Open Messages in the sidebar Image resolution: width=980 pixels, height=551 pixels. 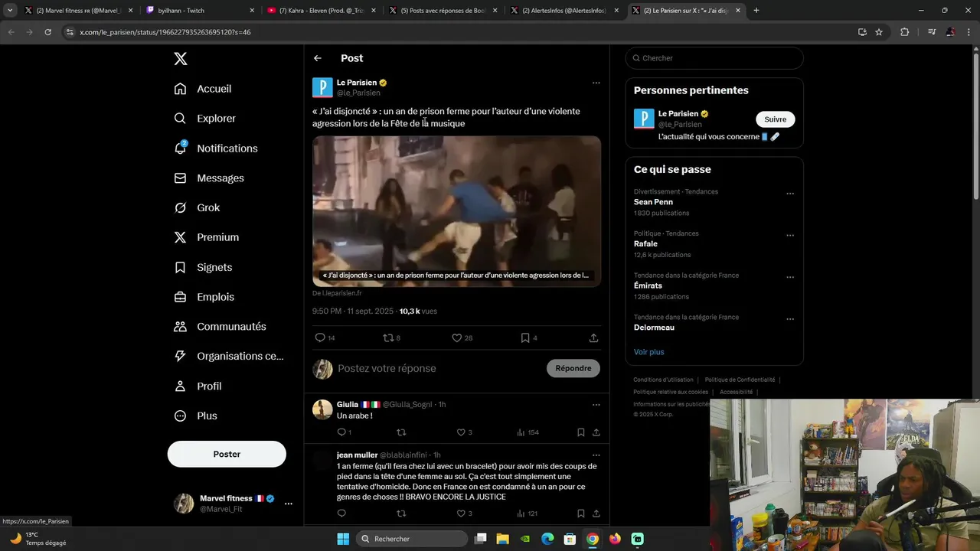209,178
